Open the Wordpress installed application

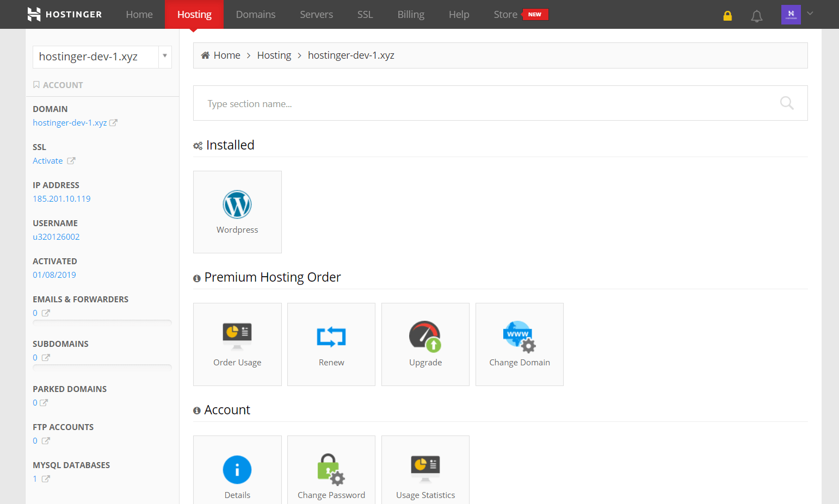237,212
